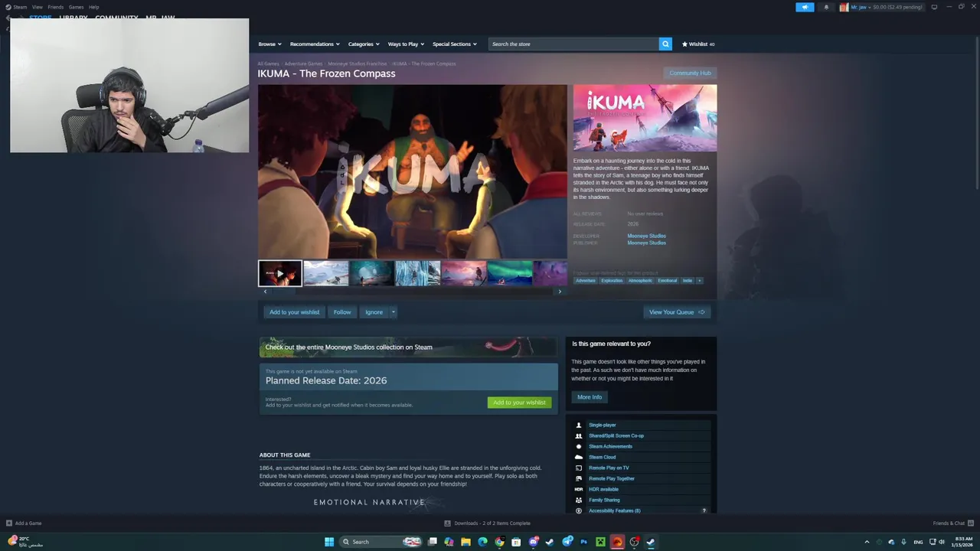Open the View menu
980x551 pixels.
(x=37, y=7)
